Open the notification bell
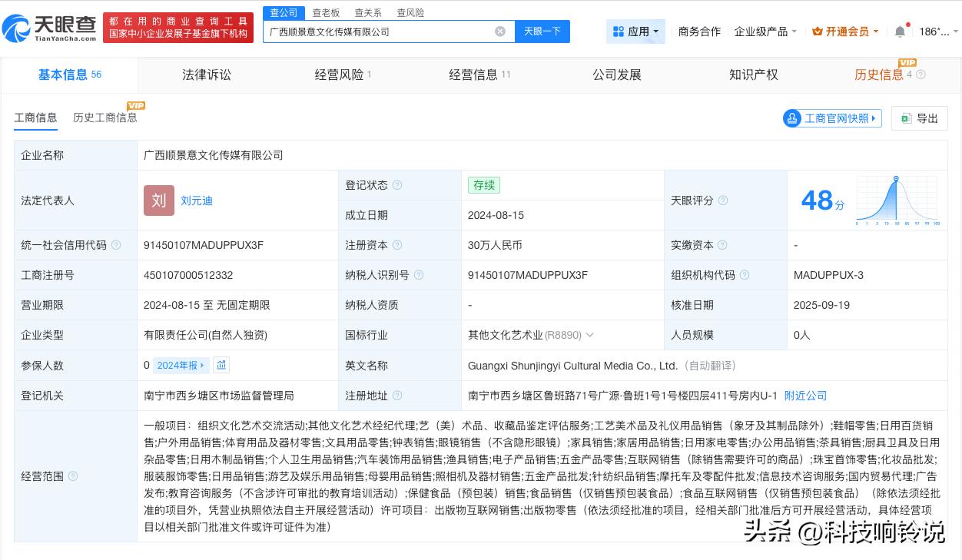962x560 pixels. point(900,31)
